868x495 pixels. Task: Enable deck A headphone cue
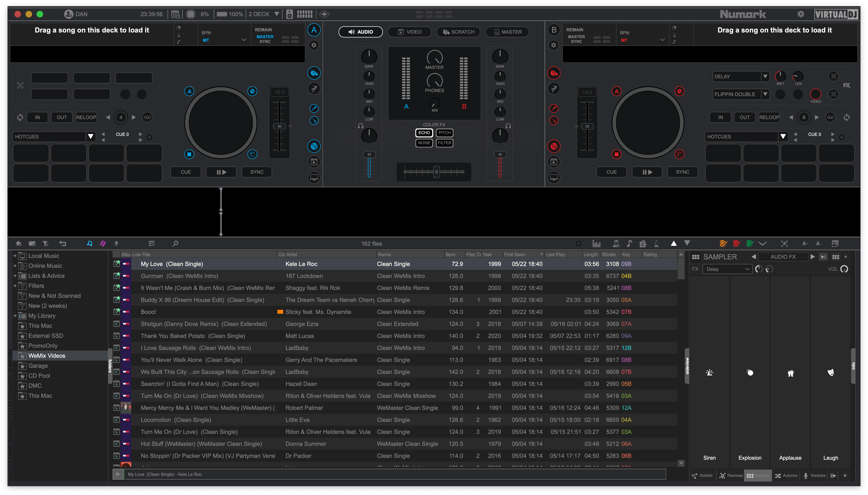click(x=361, y=126)
